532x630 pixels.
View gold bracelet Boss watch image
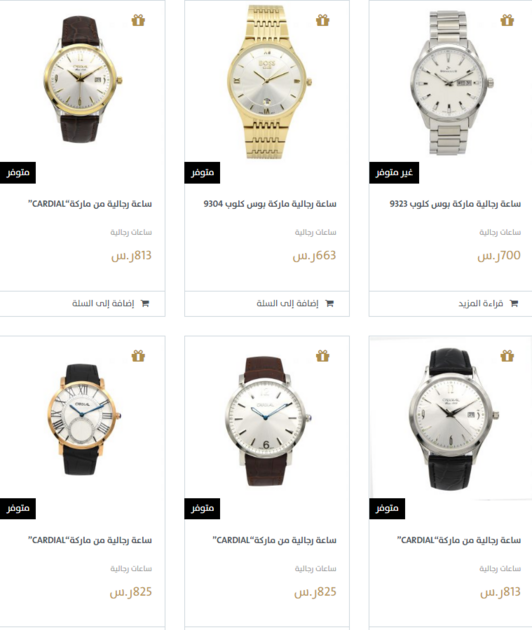(x=267, y=82)
